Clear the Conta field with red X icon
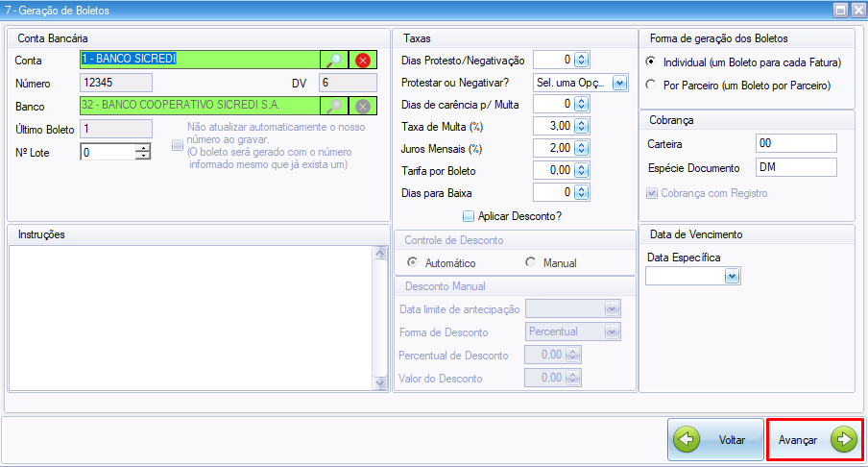The image size is (868, 467). tap(362, 60)
